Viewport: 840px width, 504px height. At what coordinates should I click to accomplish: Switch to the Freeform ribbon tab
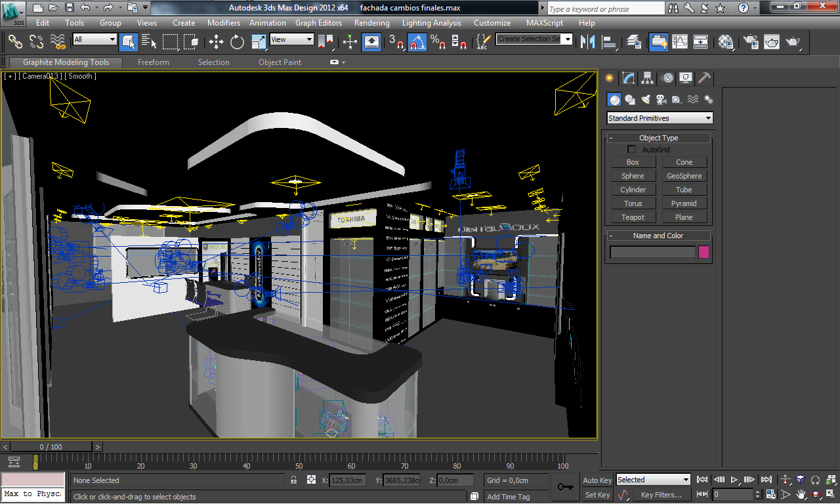tap(153, 62)
